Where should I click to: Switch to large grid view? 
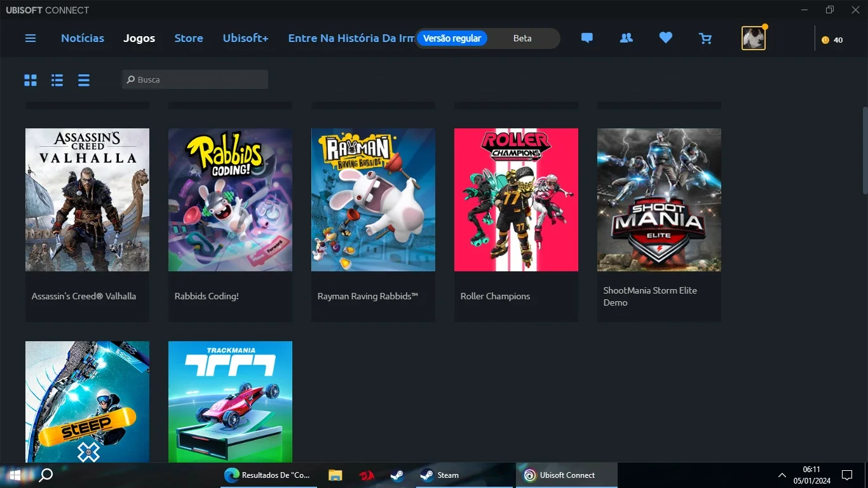31,80
